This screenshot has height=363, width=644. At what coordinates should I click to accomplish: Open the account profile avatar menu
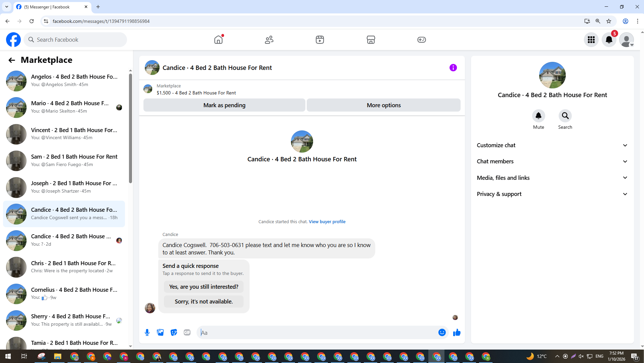coord(627,40)
